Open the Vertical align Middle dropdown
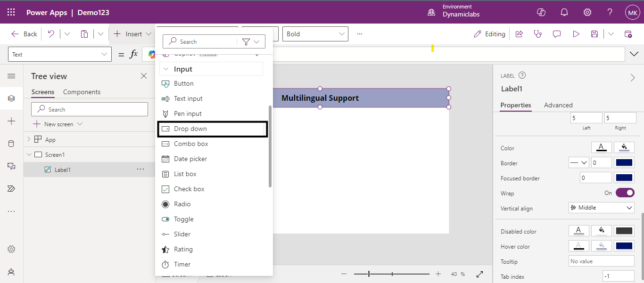The width and height of the screenshot is (644, 283). point(601,208)
